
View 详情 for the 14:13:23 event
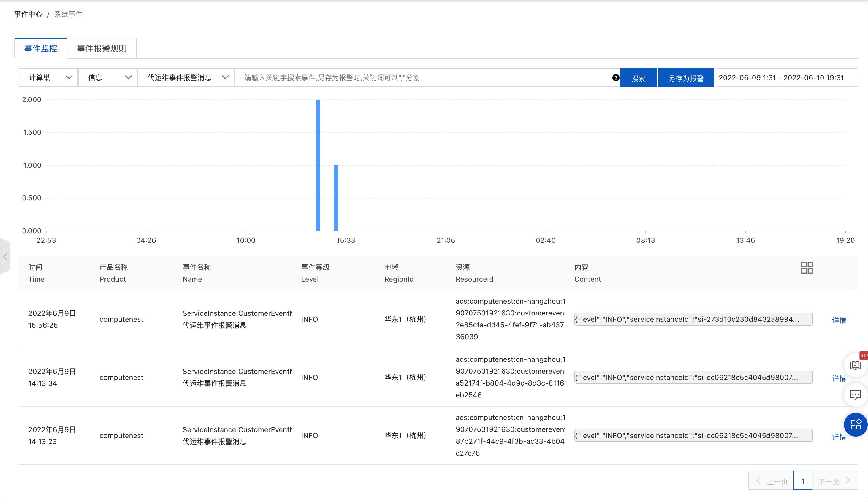click(839, 437)
